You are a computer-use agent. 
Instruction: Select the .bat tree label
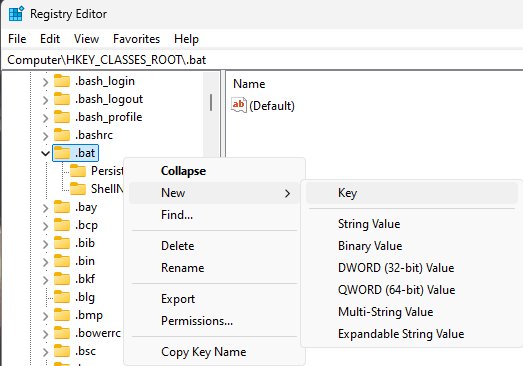(x=85, y=153)
